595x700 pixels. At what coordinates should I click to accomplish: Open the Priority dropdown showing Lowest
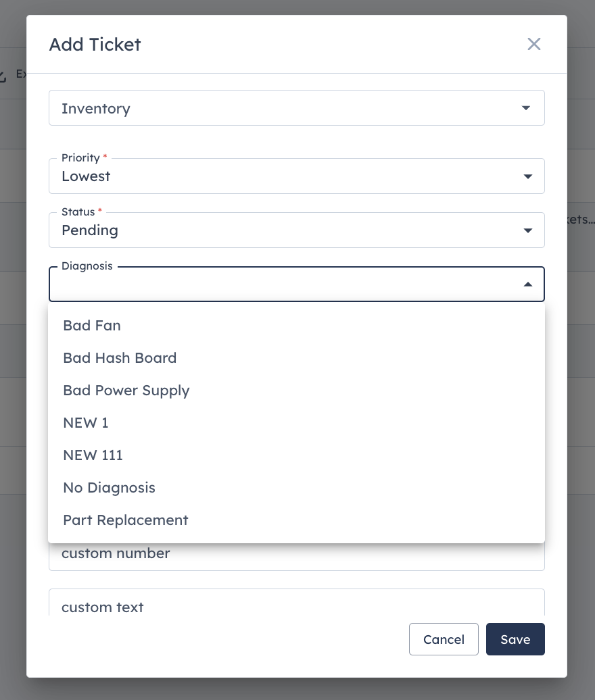pos(297,176)
